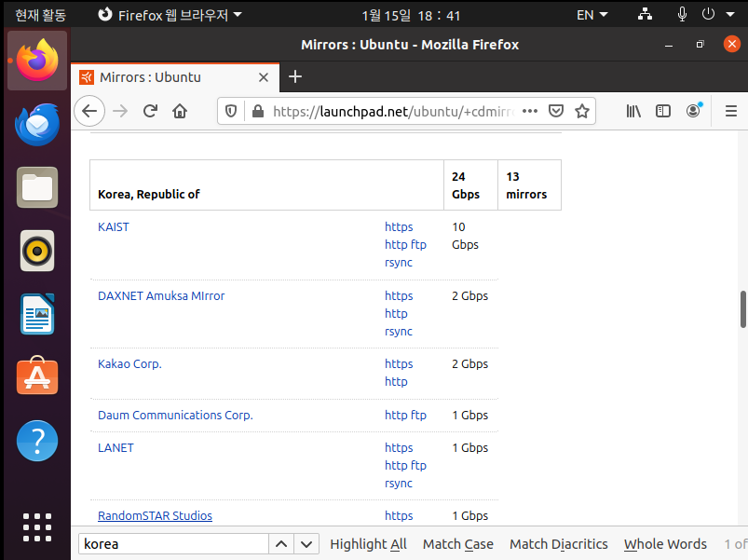This screenshot has width=748, height=560.
Task: Open the LANET rsync mirror
Action: point(399,484)
